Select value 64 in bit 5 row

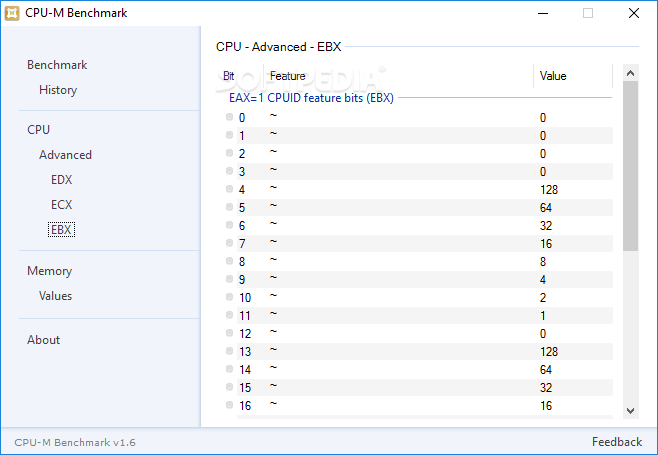click(546, 208)
